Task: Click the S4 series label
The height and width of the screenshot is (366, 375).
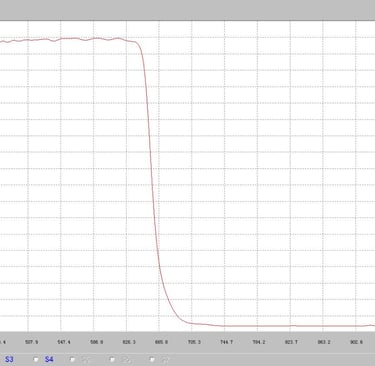Action: [x=49, y=359]
